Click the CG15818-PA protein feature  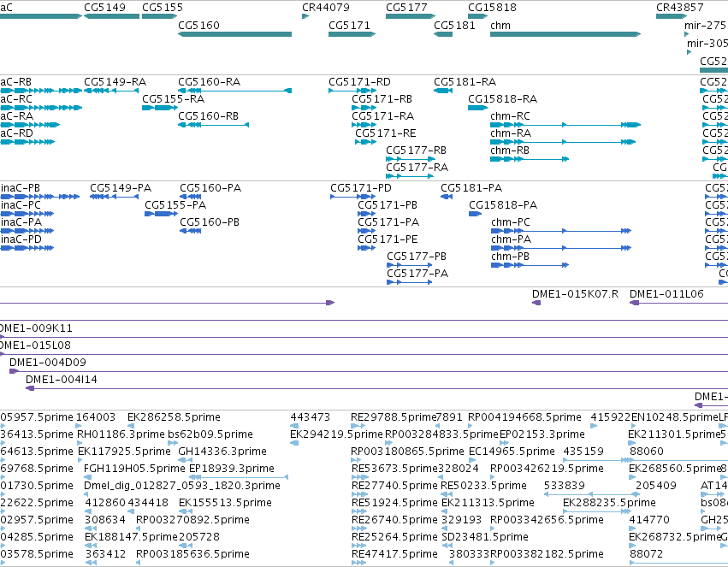[x=475, y=214]
